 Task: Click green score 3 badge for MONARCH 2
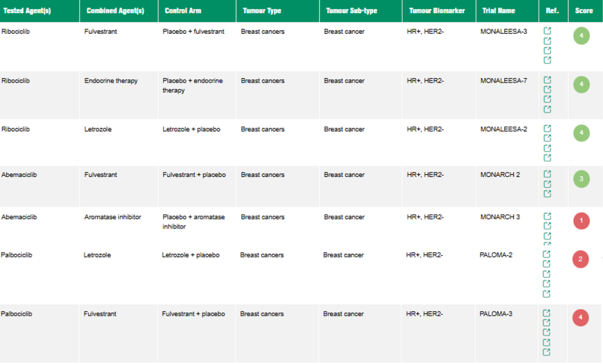[x=582, y=179]
